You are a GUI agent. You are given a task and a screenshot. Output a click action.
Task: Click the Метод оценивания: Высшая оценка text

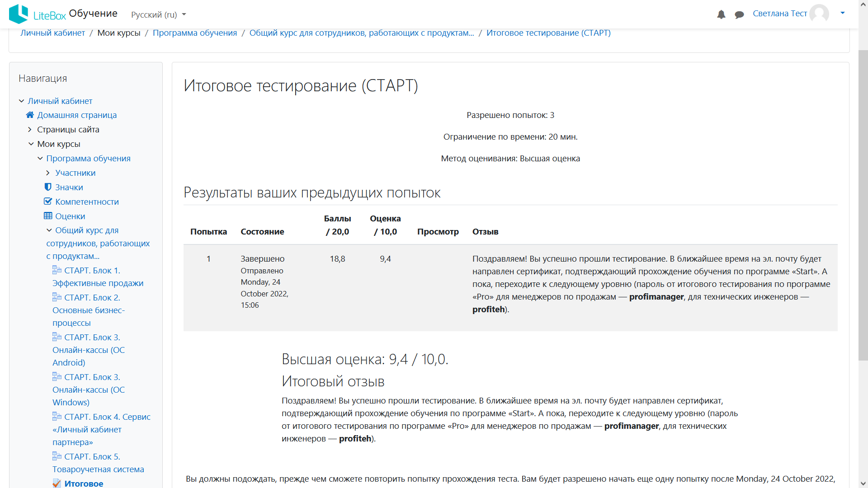click(510, 158)
